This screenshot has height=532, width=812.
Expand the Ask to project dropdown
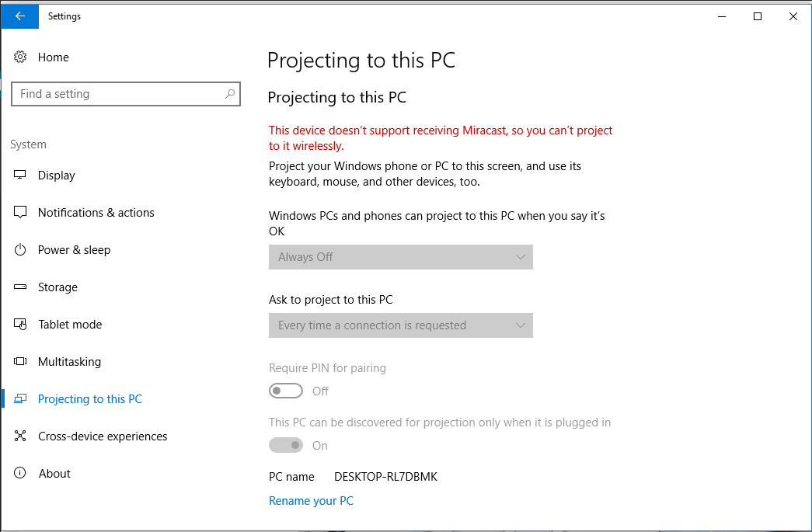[x=401, y=325]
